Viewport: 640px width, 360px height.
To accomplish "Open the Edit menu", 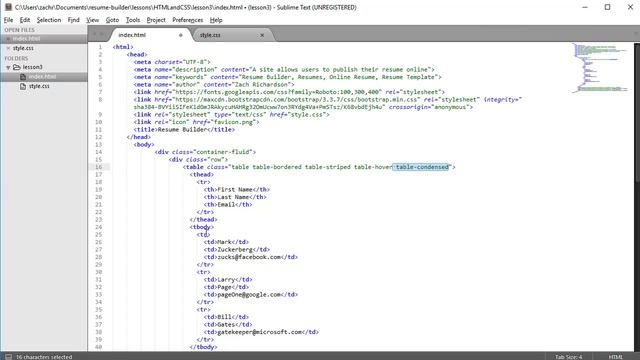I will tap(25, 20).
